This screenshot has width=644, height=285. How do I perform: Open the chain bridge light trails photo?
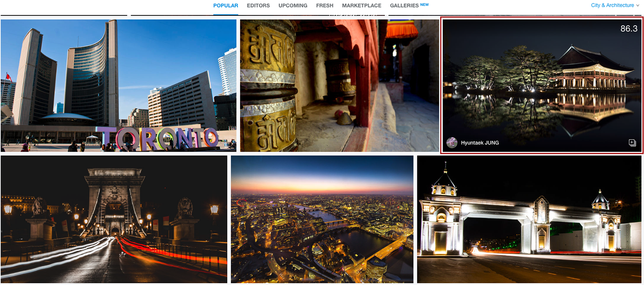(x=114, y=219)
